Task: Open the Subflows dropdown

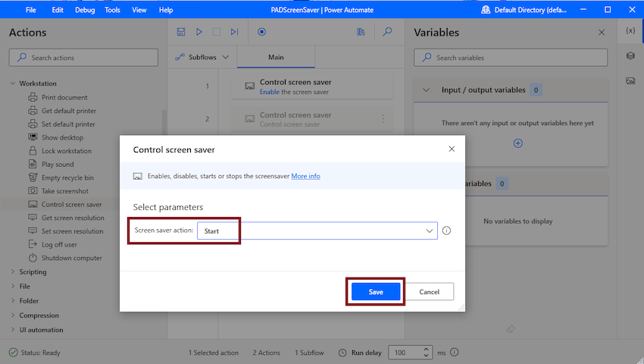Action: 202,57
